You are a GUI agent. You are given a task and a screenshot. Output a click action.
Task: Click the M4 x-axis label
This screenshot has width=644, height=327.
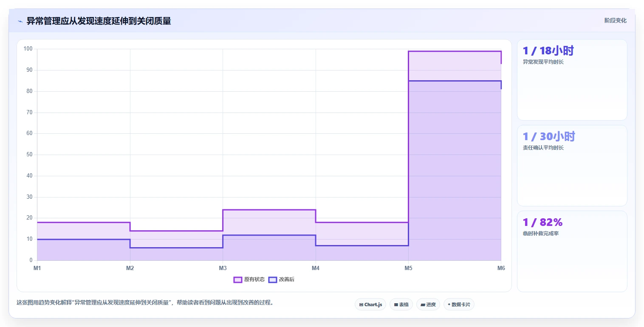(x=315, y=268)
